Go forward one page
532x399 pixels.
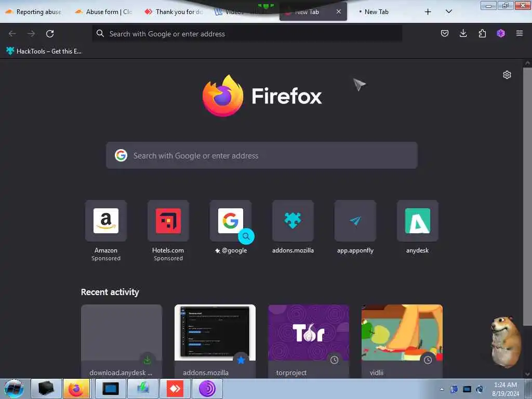31,34
